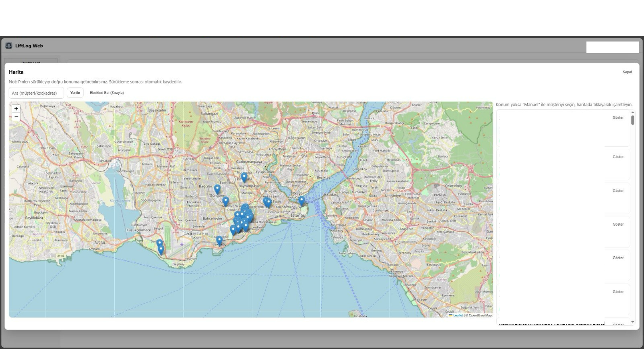This screenshot has height=349, width=644.
Task: Focus the Ara müşteri/kod/adres search field
Action: (x=36, y=93)
